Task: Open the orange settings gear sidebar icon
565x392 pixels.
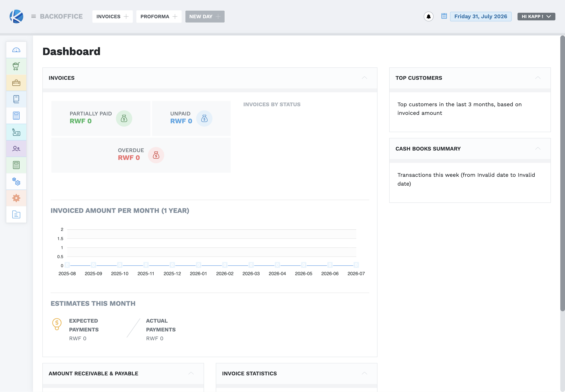Action: click(x=16, y=198)
